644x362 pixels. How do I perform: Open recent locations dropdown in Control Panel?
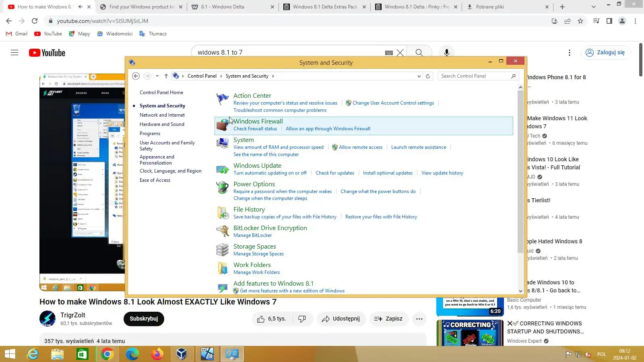[x=157, y=76]
